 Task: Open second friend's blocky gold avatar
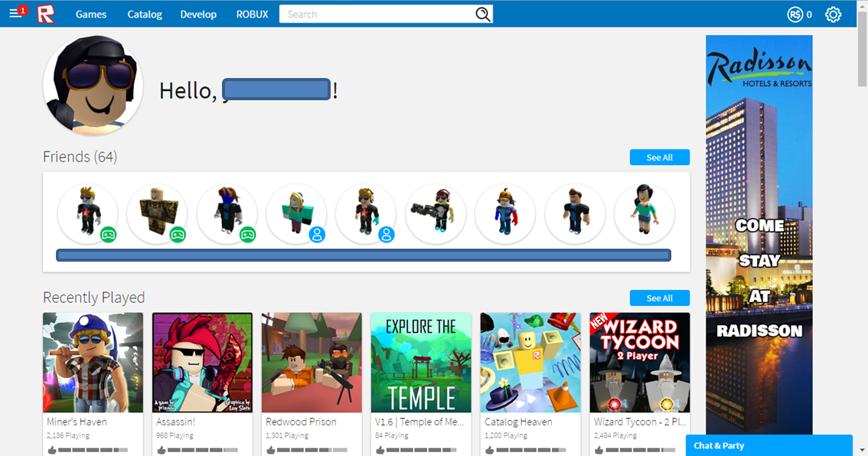point(157,214)
